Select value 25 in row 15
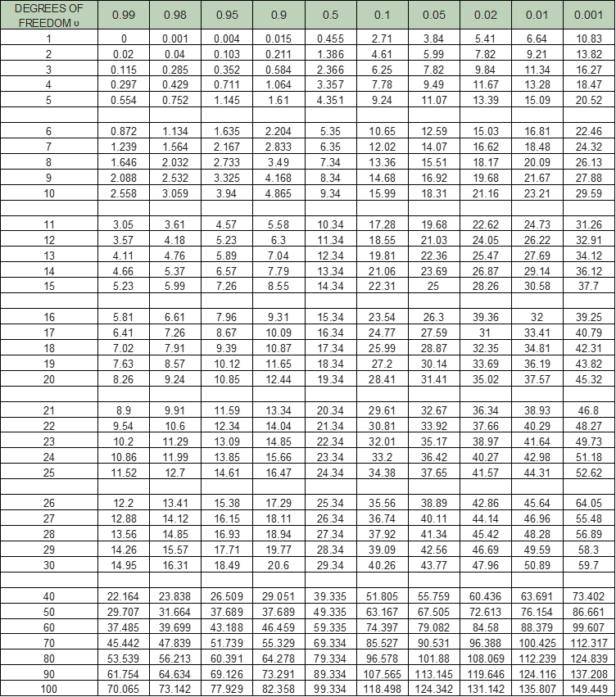The height and width of the screenshot is (697, 616). coord(433,286)
